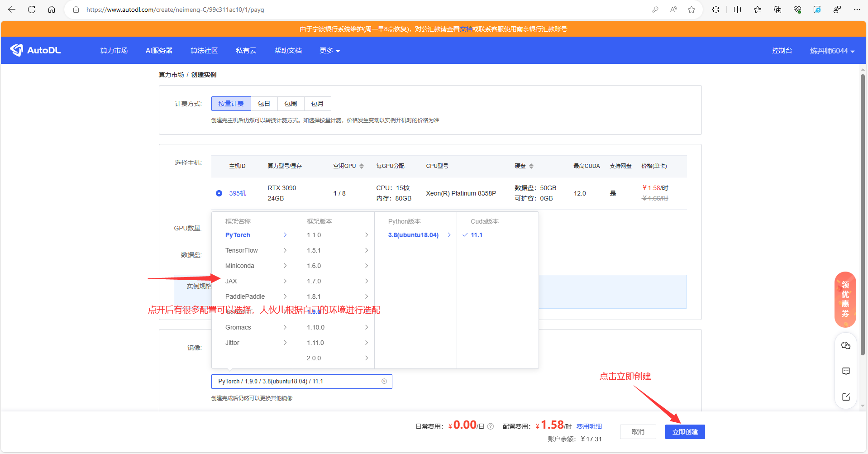This screenshot has width=868, height=454.
Task: Clear the image selection field
Action: click(384, 382)
